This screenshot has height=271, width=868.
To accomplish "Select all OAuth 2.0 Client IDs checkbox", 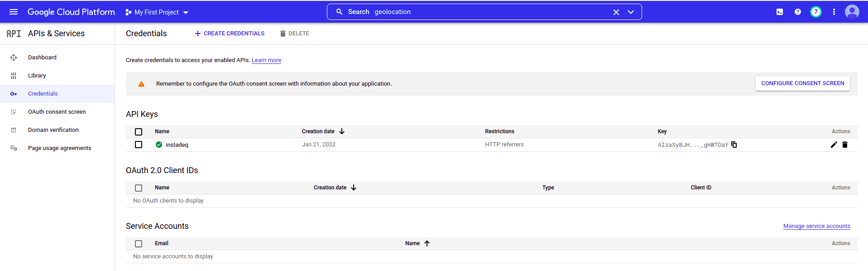I will coord(139,188).
